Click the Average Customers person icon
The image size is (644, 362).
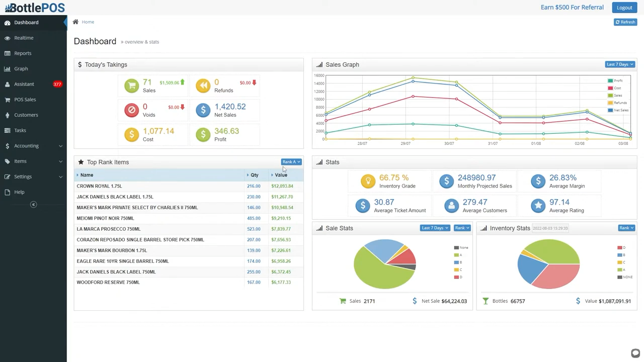coord(451,205)
